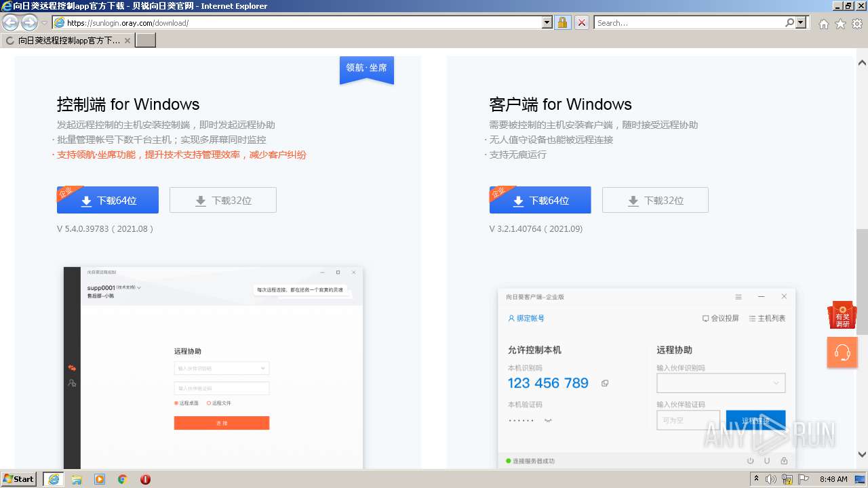The width and height of the screenshot is (868, 488).
Task: Download 32-bit 控制端 for Windows
Action: pos(223,200)
